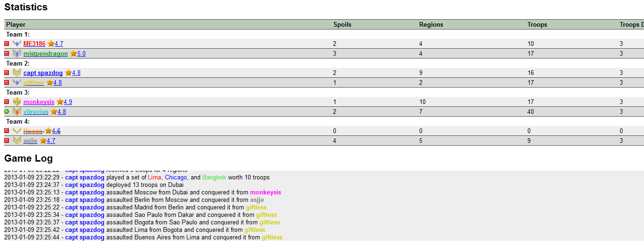644x245 pixels.
Task: Click vitruvius's red-and-gold rank icon
Action: click(x=17, y=111)
